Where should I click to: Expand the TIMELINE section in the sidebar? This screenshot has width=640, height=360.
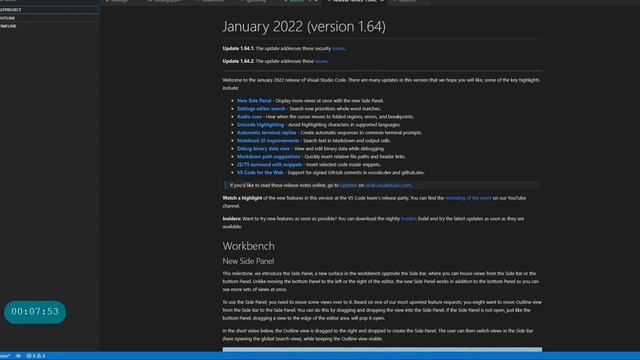tap(49, 26)
